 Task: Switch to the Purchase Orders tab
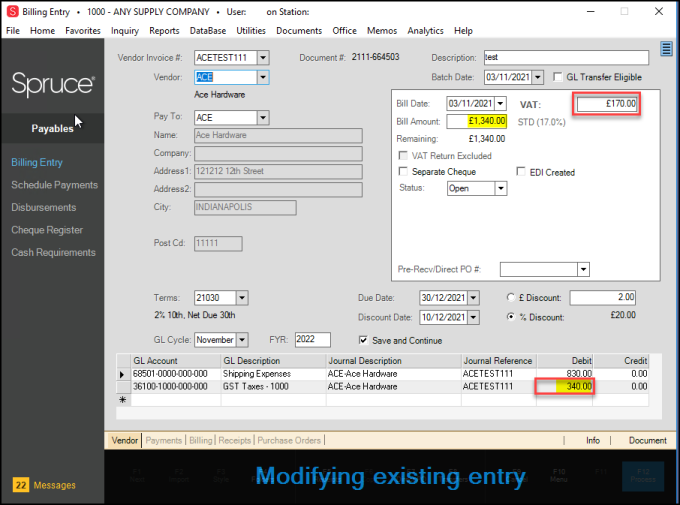(289, 440)
